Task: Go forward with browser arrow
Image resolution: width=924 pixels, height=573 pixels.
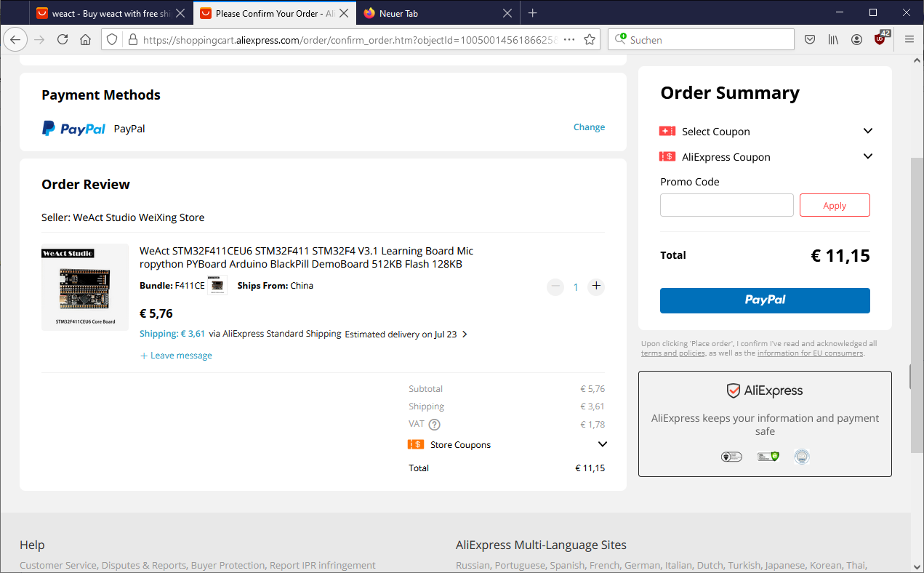Action: pyautogui.click(x=39, y=40)
